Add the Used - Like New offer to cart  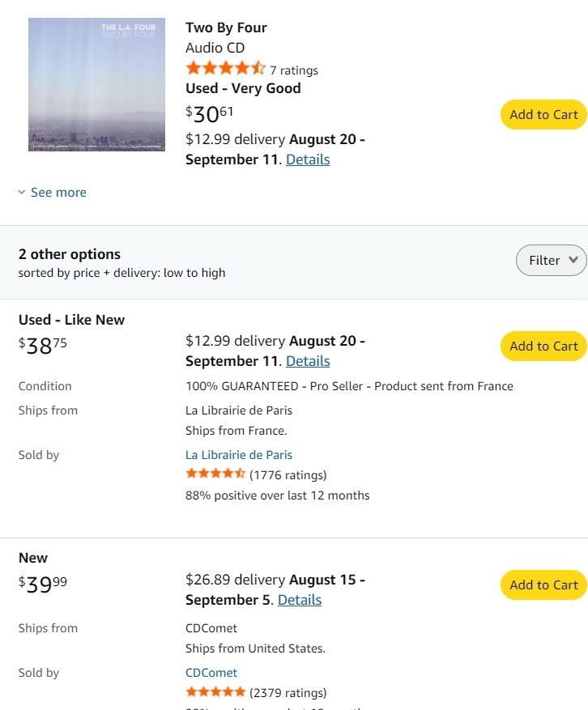point(543,346)
